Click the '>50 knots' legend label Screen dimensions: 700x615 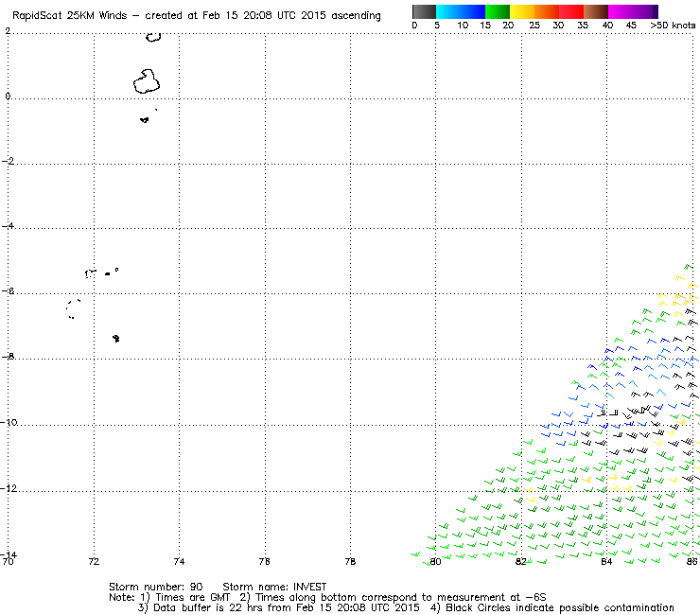coord(673,26)
